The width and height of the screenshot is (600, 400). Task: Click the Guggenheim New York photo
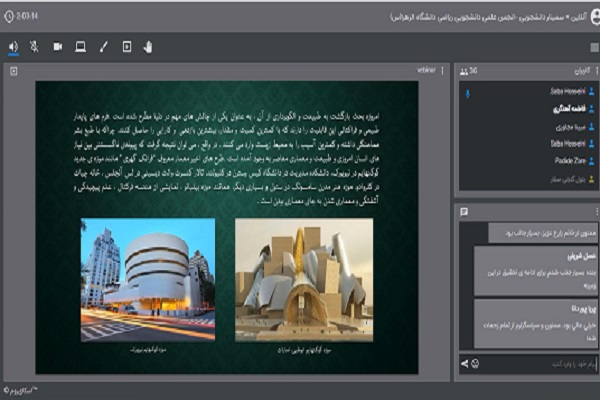(x=148, y=280)
